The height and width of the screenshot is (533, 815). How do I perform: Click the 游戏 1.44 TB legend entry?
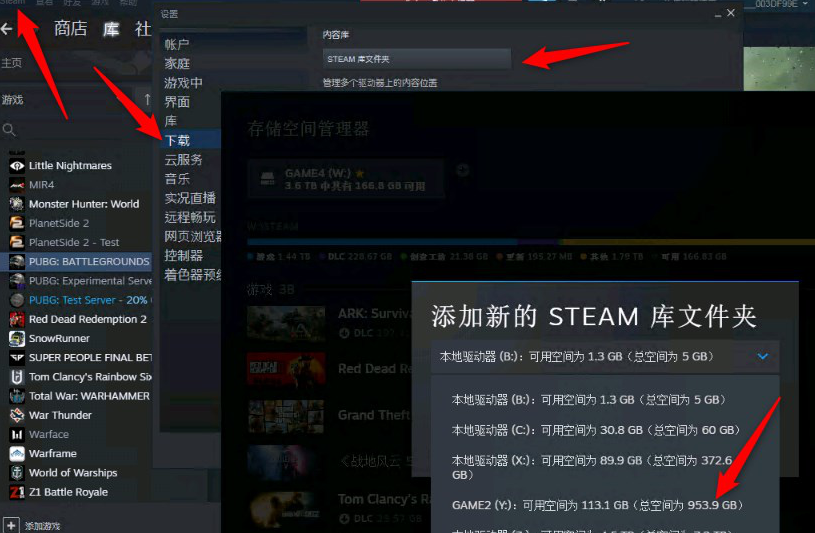point(279,257)
